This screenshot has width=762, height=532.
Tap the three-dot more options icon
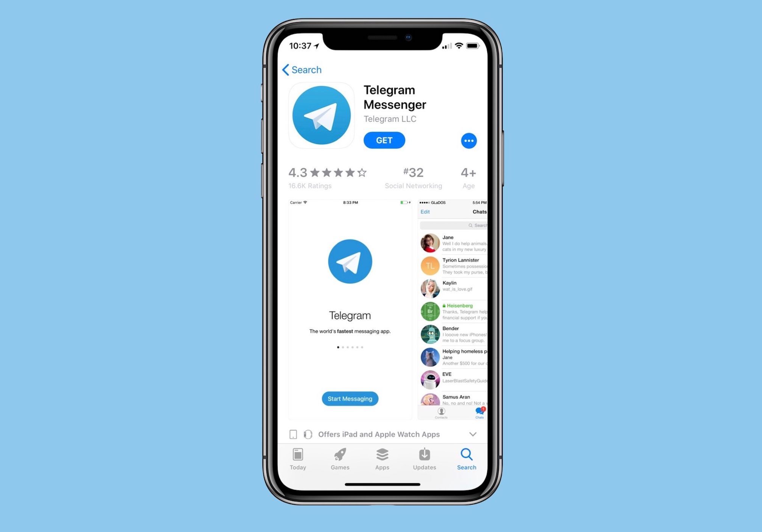click(469, 141)
